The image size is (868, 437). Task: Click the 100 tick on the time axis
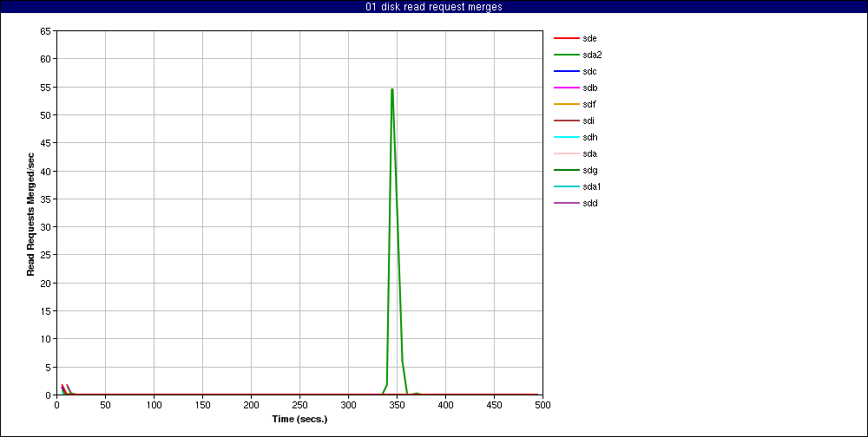(154, 405)
